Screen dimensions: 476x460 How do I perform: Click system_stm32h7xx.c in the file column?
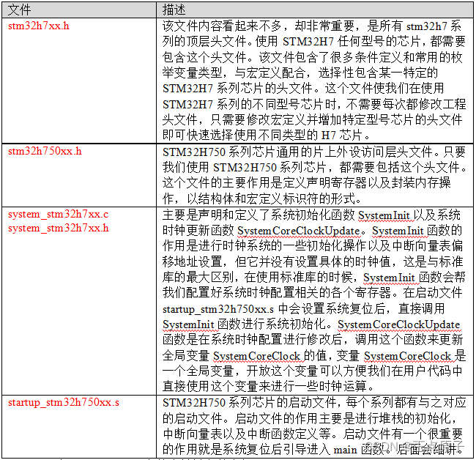pyautogui.click(x=58, y=214)
